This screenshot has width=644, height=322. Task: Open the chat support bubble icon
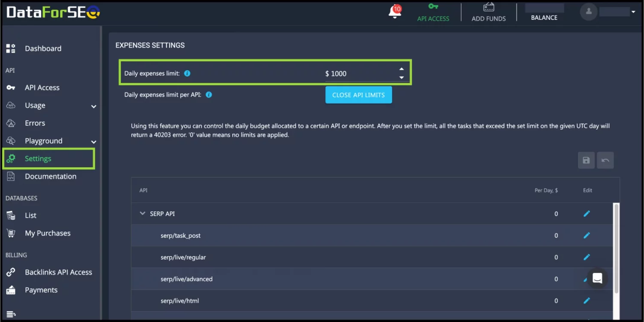[x=597, y=278]
